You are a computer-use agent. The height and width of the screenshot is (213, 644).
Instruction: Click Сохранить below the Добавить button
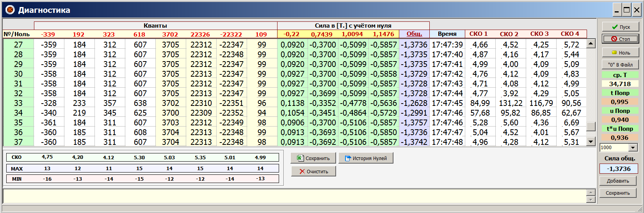coord(617,193)
